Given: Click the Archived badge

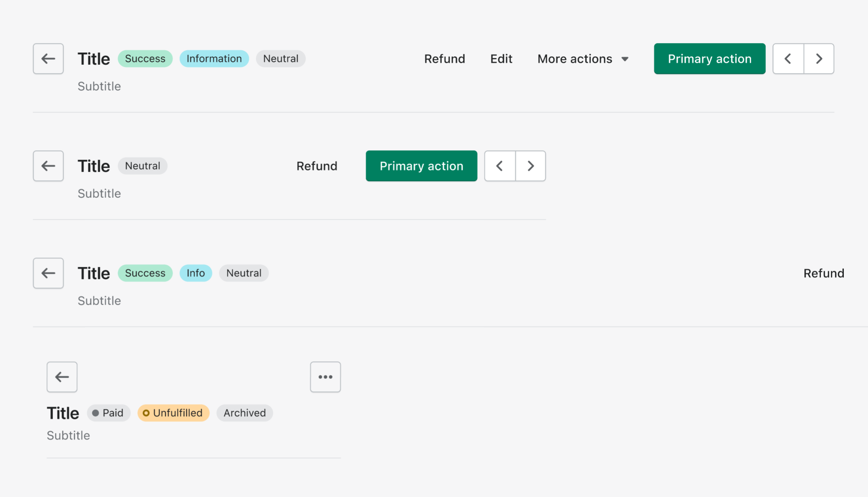Looking at the screenshot, I should click(x=244, y=413).
